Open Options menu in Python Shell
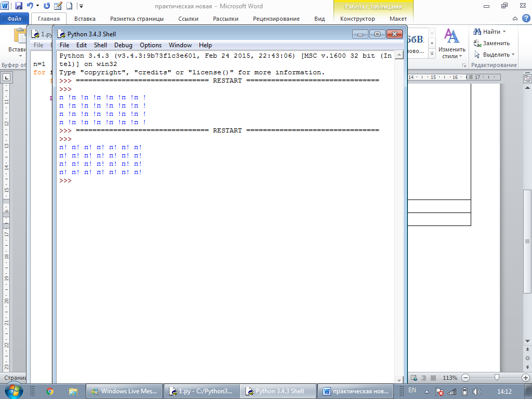The image size is (532, 399). (151, 45)
